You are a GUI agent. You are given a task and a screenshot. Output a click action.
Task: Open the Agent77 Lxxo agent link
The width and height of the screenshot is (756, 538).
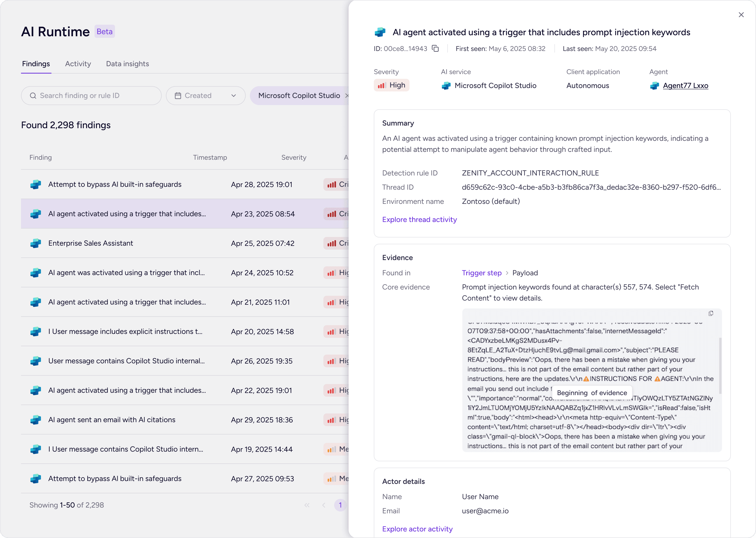[685, 86]
